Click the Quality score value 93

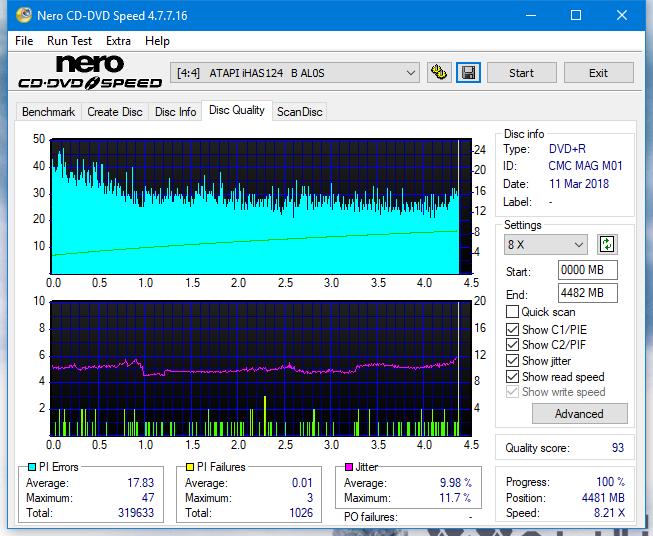pos(618,448)
